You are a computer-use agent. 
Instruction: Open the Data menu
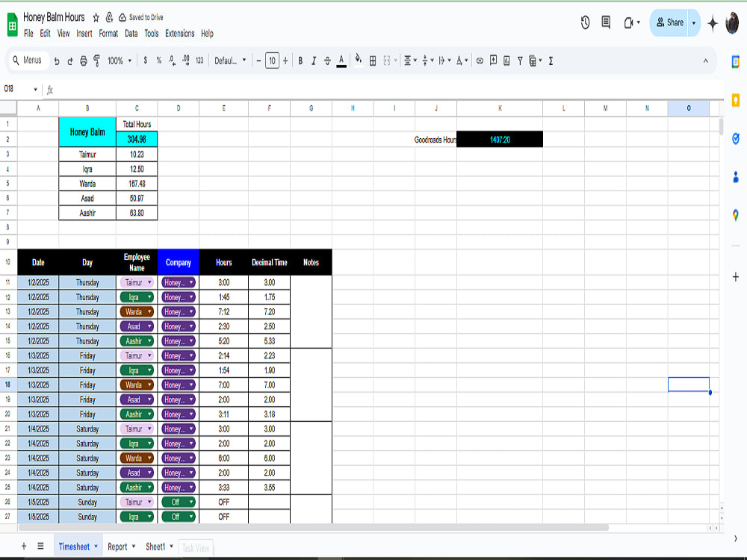click(x=131, y=34)
